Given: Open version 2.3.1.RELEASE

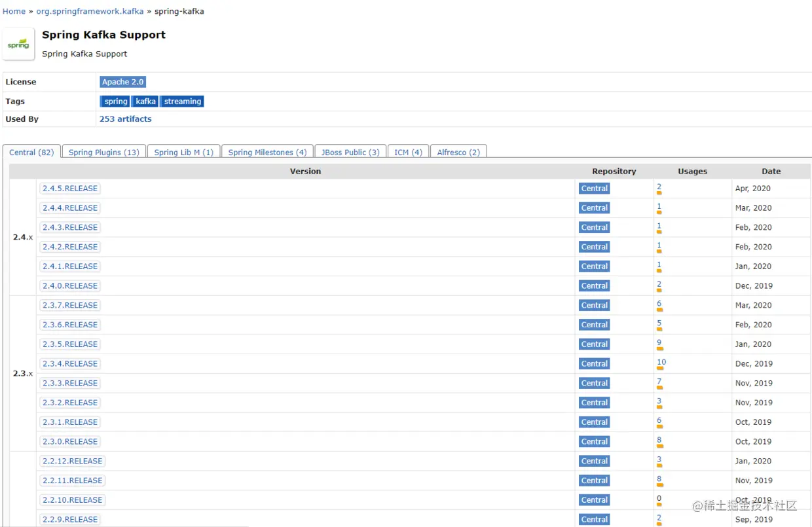Looking at the screenshot, I should [x=70, y=422].
